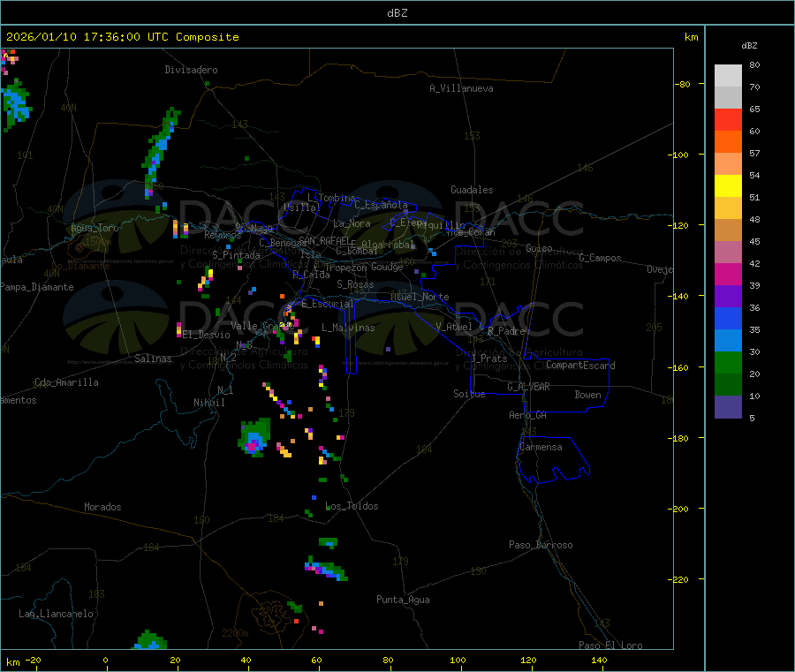Click the timestamp '2026/01/10 17:36:00 UTC Composite'
The width and height of the screenshot is (795, 672).
(x=122, y=37)
